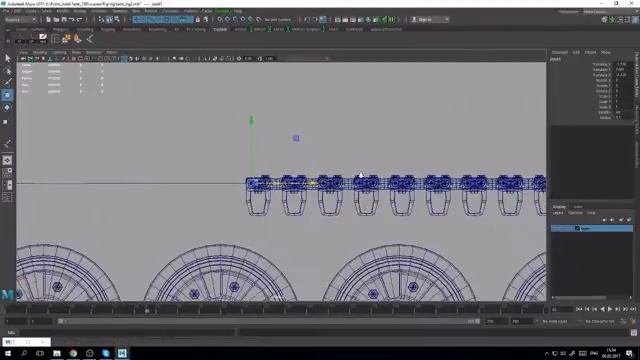Play animation forward

tap(610, 309)
